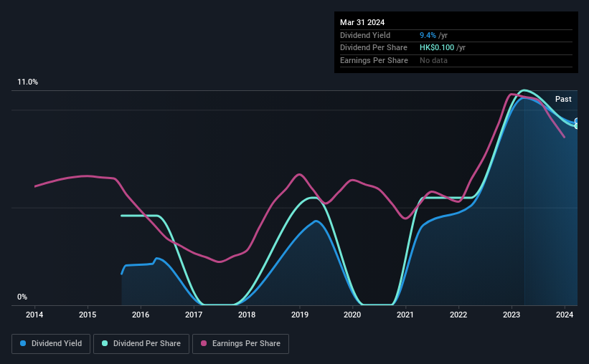Click the 0% y-axis label
Image resolution: width=589 pixels, height=364 pixels.
22,297
